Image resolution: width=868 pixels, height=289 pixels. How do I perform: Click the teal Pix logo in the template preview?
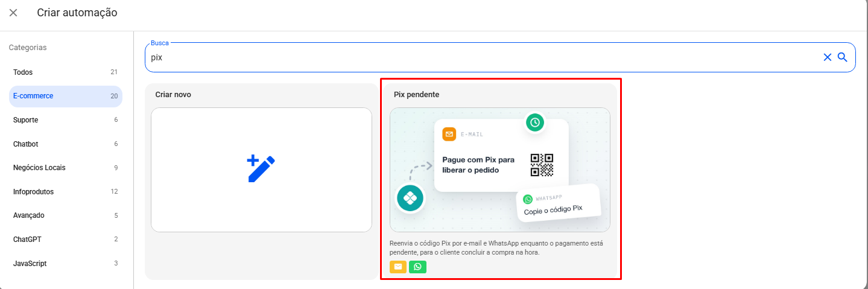click(411, 198)
